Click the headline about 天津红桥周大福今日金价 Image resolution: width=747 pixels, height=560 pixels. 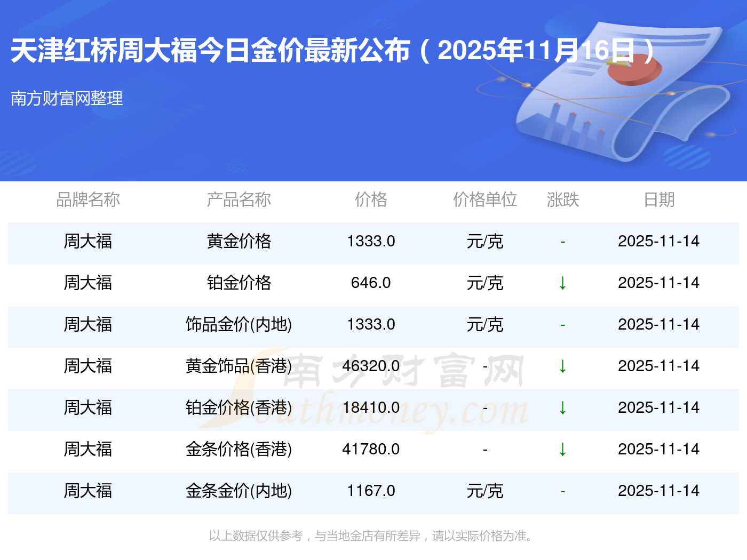point(332,51)
